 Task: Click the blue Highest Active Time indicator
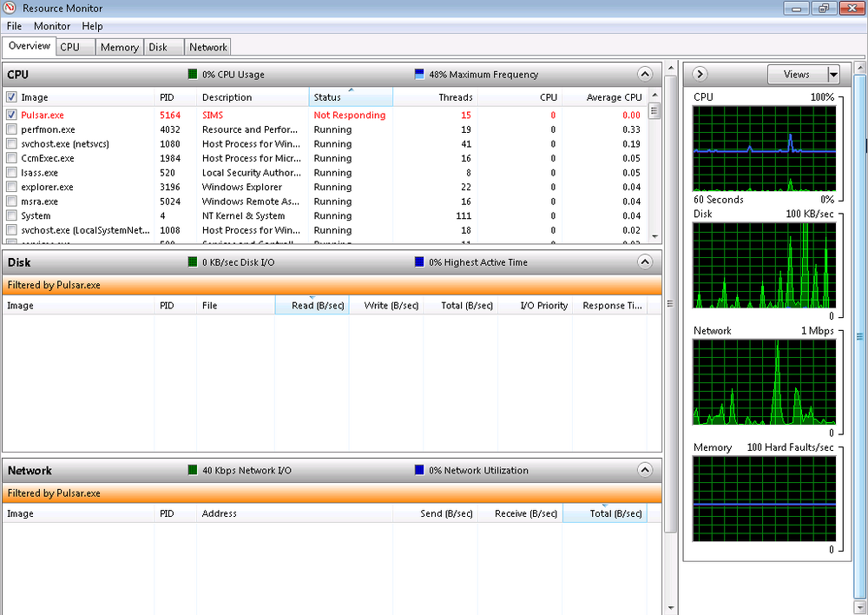tap(419, 262)
